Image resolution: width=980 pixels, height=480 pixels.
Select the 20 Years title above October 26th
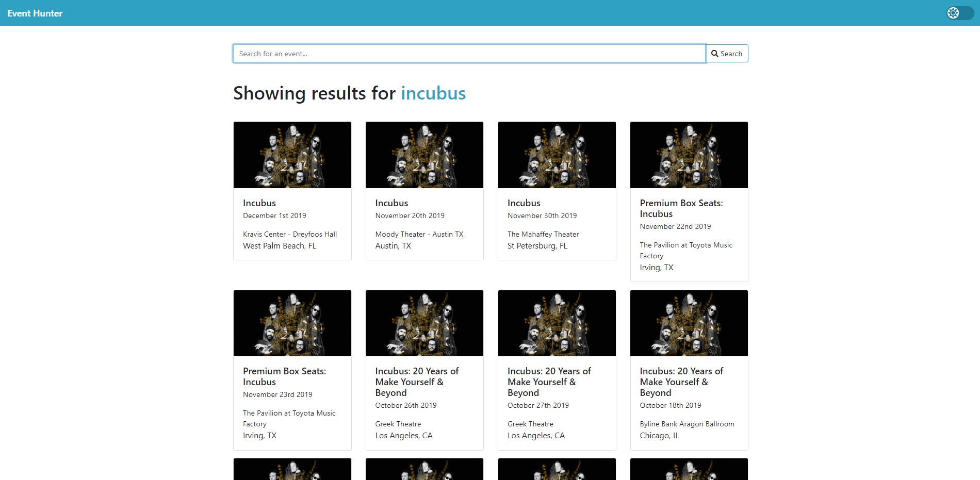[417, 382]
